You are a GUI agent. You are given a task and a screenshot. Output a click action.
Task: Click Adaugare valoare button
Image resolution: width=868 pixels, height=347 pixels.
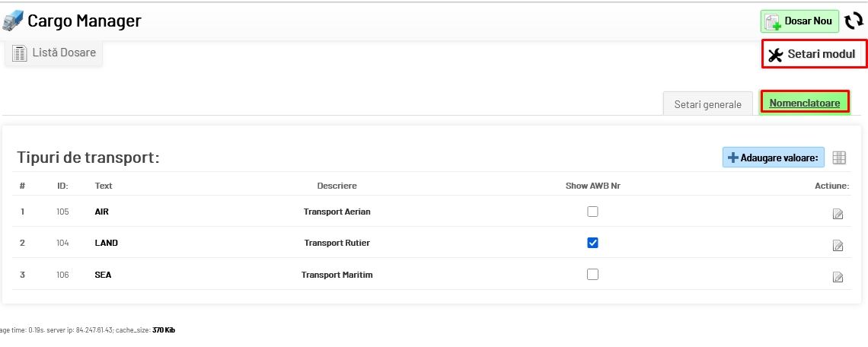tap(773, 158)
